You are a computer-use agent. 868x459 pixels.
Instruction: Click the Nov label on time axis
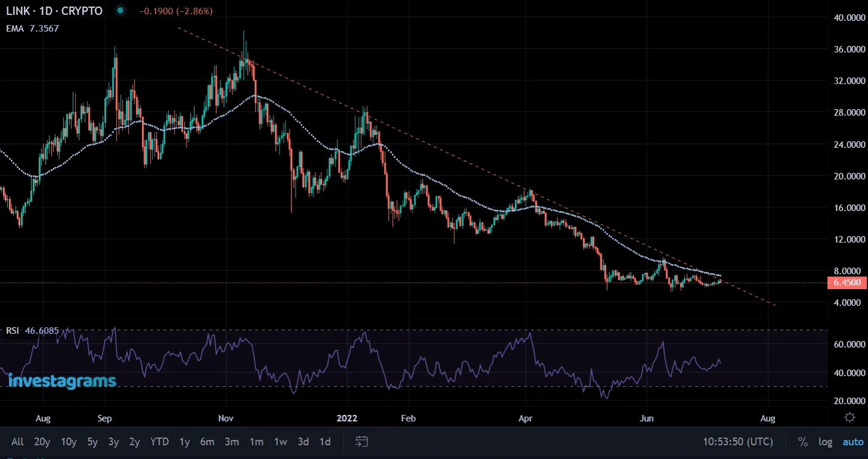[226, 418]
